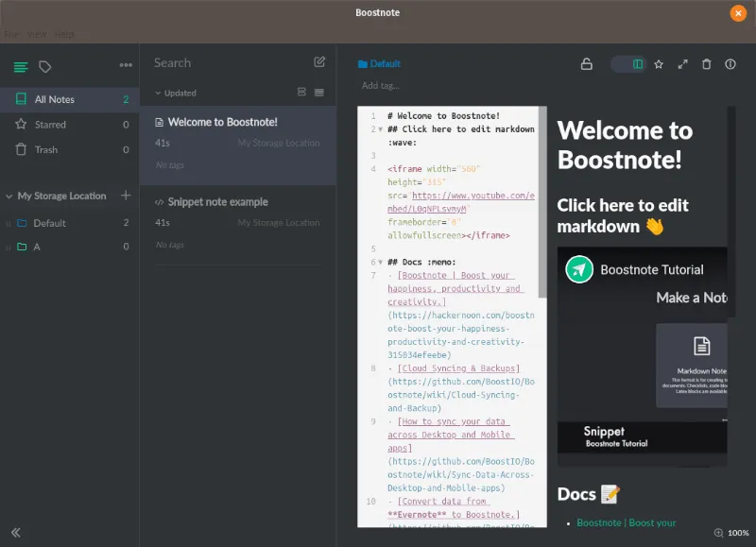Open the note info icon
The height and width of the screenshot is (547, 756).
(x=730, y=64)
